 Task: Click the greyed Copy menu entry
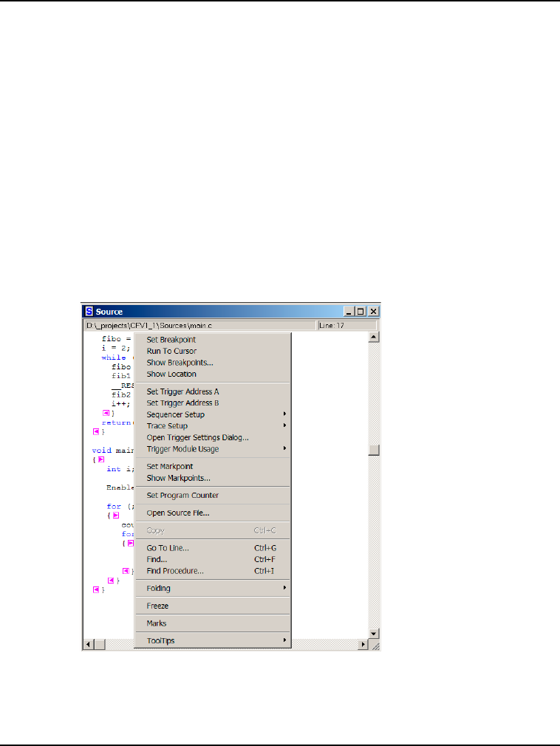[213, 530]
